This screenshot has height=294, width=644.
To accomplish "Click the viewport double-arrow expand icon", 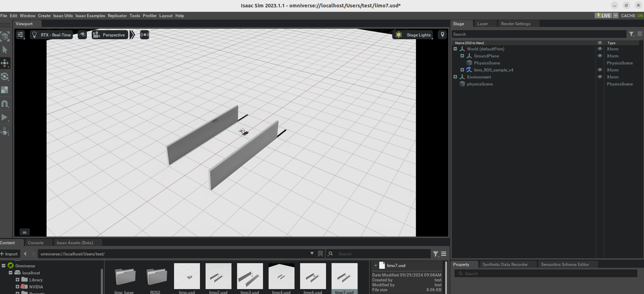I will click(x=132, y=35).
